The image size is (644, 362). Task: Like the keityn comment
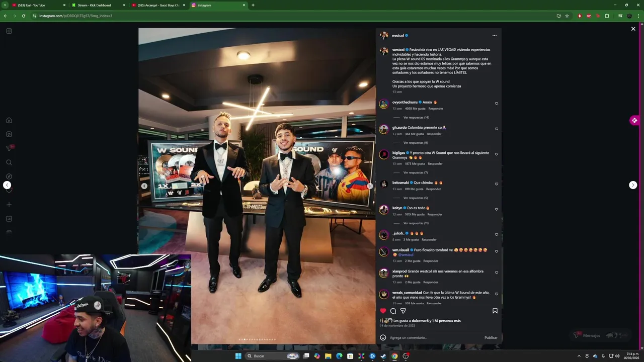pos(497,209)
